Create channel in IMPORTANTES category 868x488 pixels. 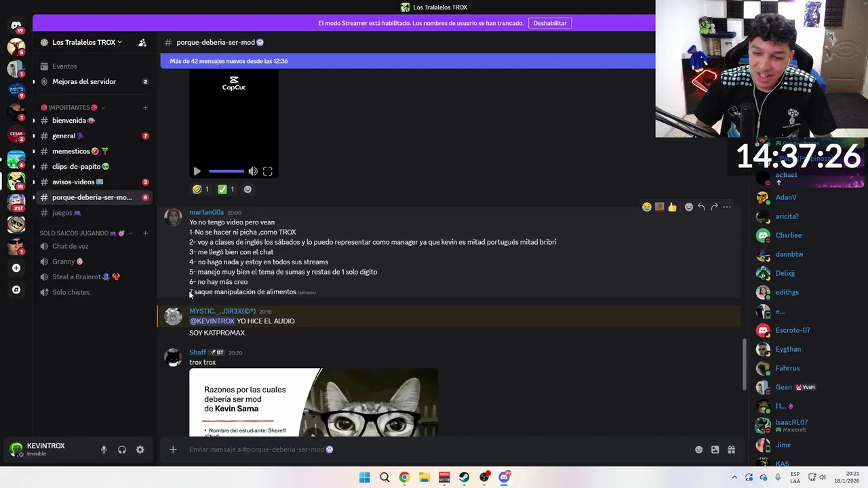point(145,107)
